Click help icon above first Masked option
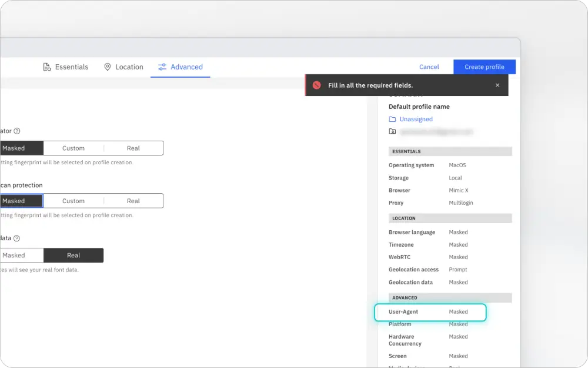The image size is (588, 368). click(x=17, y=131)
